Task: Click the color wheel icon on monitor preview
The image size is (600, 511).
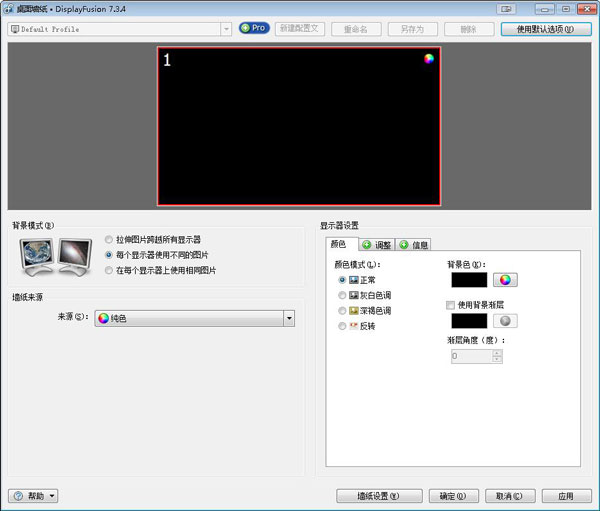Action: click(428, 58)
